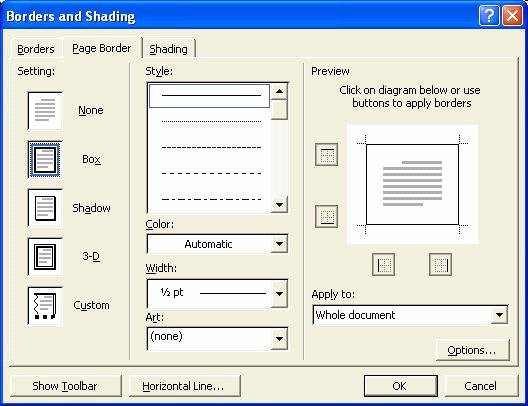528x406 pixels.
Task: Select the 3-D border setting icon
Action: click(x=45, y=257)
